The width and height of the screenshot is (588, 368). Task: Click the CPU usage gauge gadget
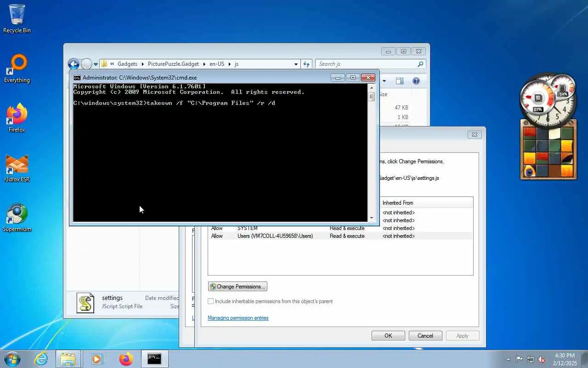point(538,98)
